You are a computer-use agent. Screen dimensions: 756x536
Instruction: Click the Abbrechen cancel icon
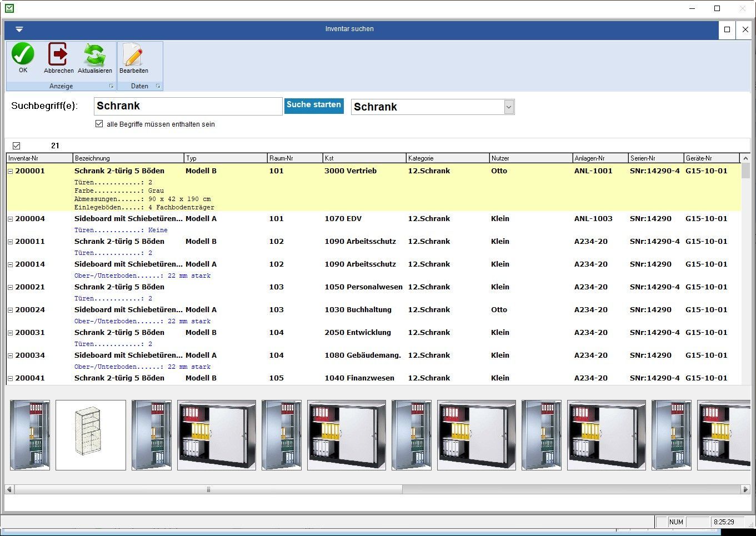click(58, 55)
